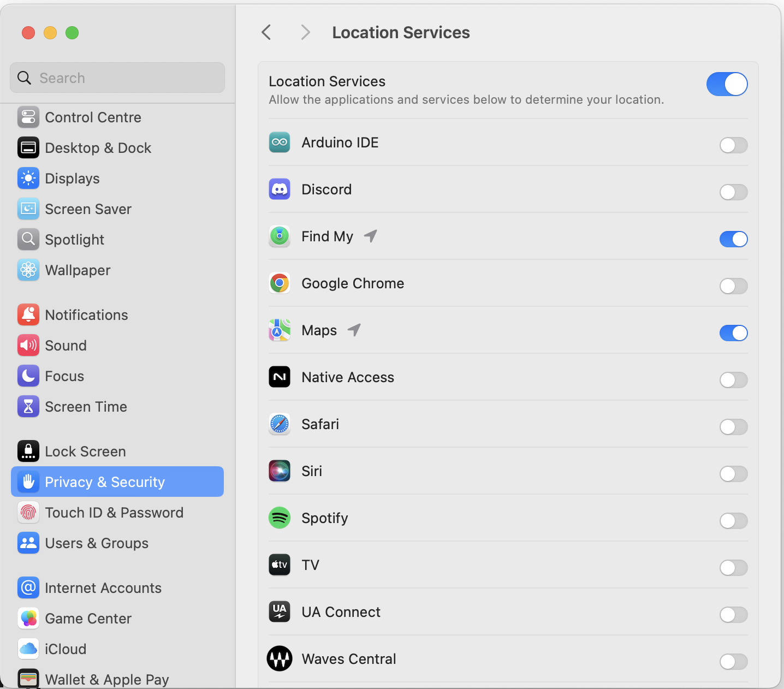Open the Wallpaper settings pane
Viewport: 784px width, 689px height.
tap(78, 270)
